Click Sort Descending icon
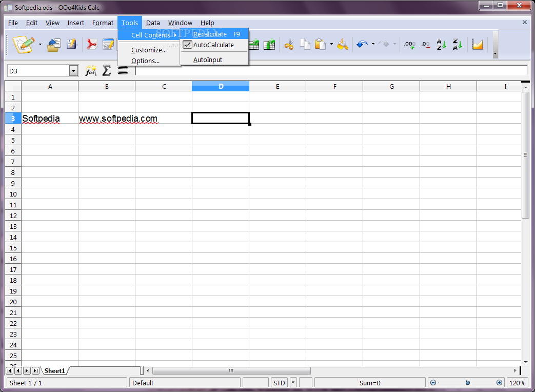This screenshot has width=535, height=392. point(457,44)
